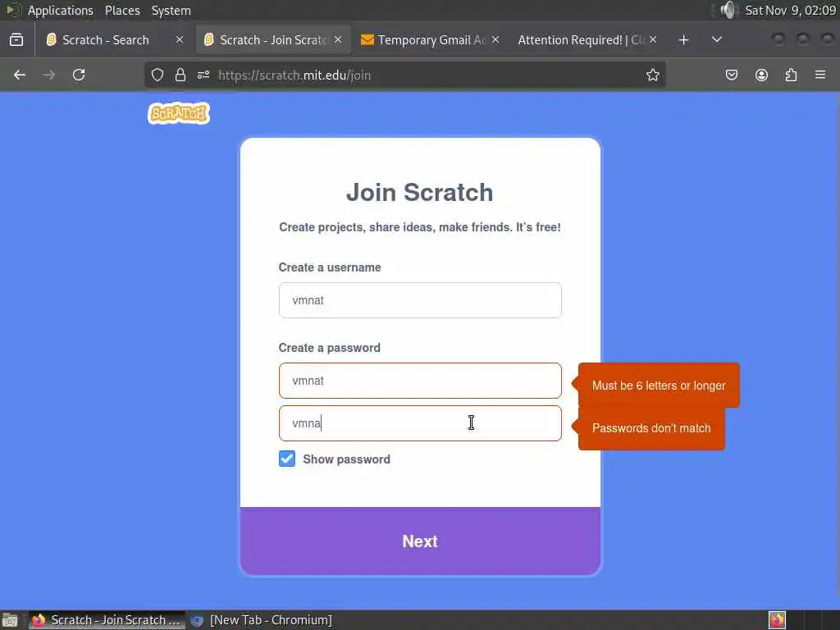This screenshot has width=840, height=630.
Task: Open a new browser tab with plus icon
Action: point(683,39)
